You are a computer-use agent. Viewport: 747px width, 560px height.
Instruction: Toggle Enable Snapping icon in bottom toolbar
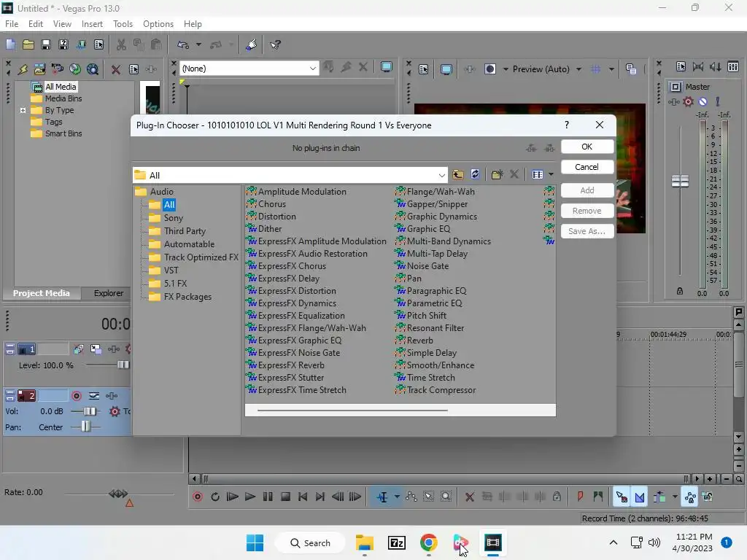622,497
